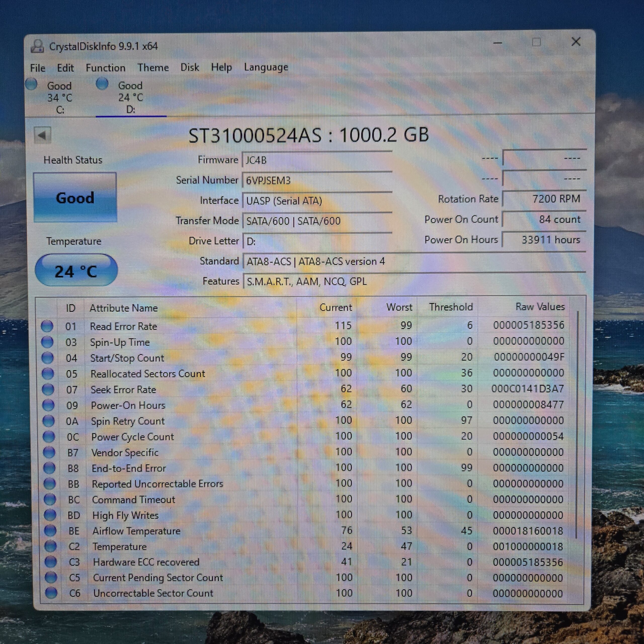Select the Seek Error Rate row text
644x644 pixels.
click(124, 390)
